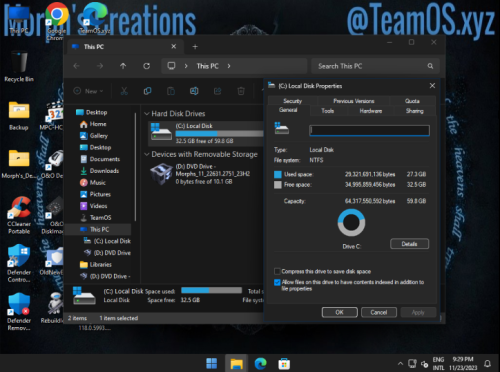Image resolution: width=500 pixels, height=372 pixels.
Task: Click the drive C usage donut chart
Action: pyautogui.click(x=351, y=223)
